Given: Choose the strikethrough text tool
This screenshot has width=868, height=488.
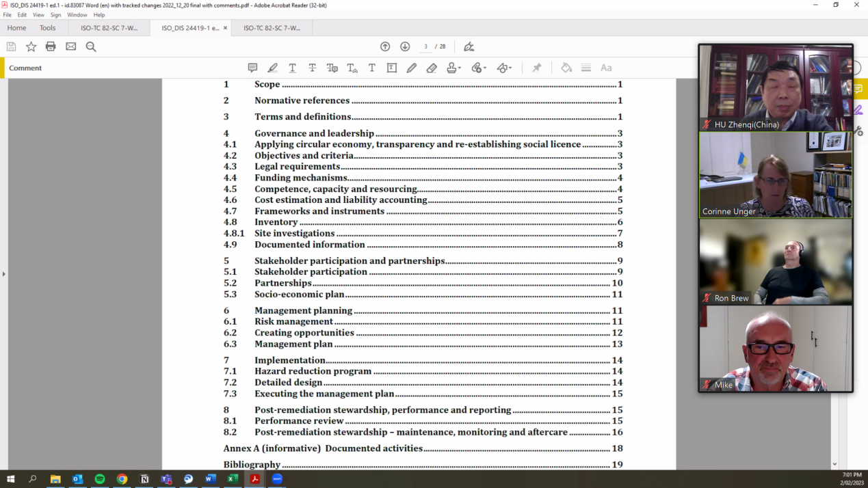Looking at the screenshot, I should [312, 68].
